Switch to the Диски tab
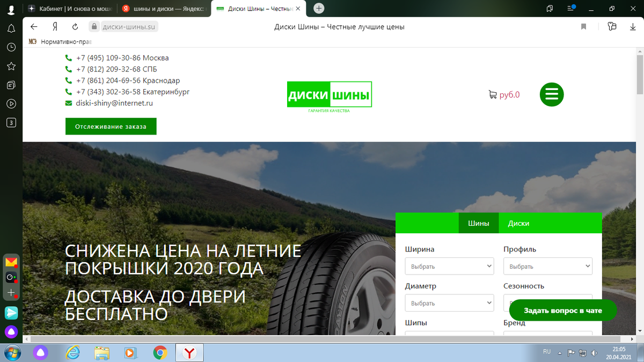Image resolution: width=644 pixels, height=362 pixels. tap(518, 223)
